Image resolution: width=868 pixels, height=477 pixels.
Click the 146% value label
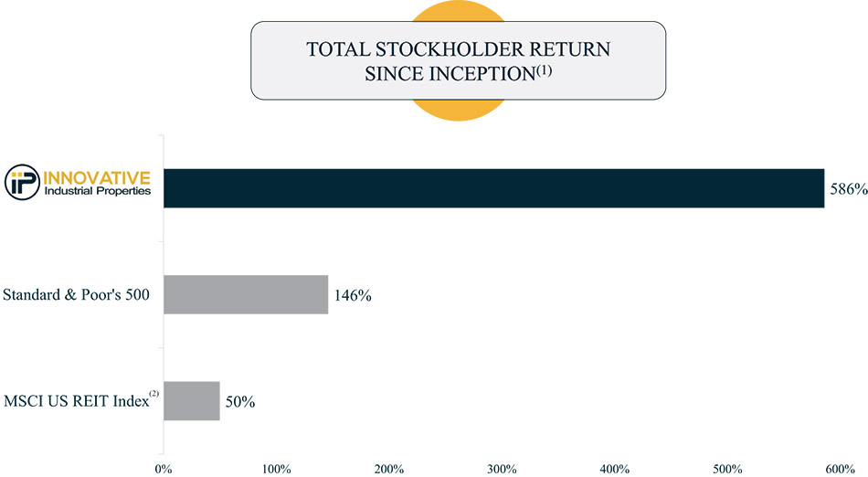point(353,296)
